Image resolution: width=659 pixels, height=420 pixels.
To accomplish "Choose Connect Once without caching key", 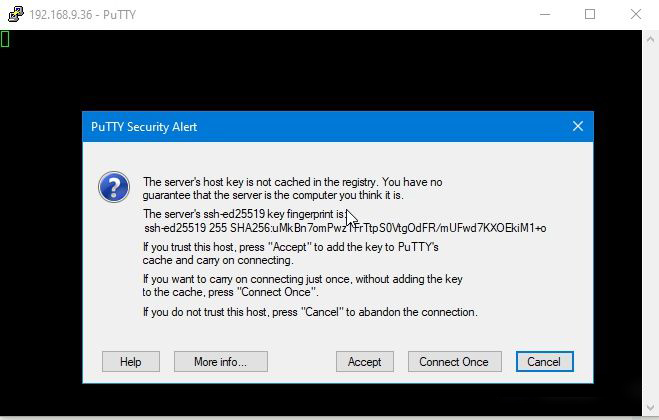I will pos(454,362).
